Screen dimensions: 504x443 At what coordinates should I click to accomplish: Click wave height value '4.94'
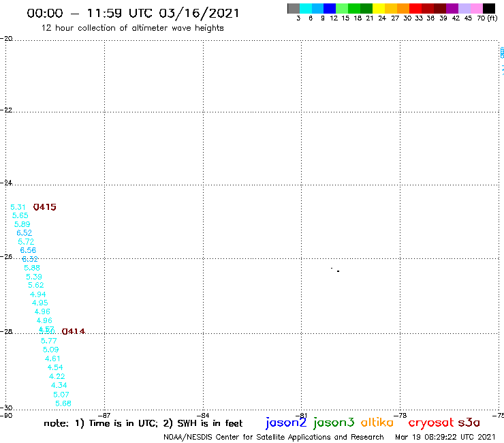[38, 294]
